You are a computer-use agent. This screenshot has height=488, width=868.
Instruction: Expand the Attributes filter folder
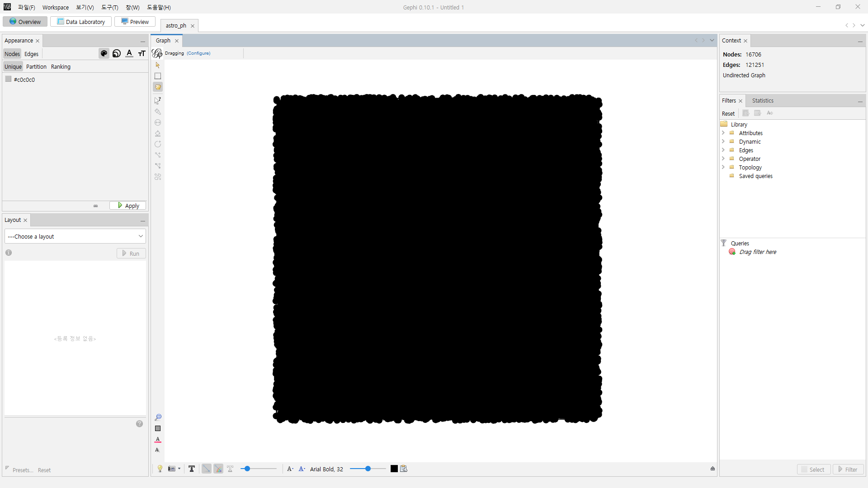[x=723, y=133]
